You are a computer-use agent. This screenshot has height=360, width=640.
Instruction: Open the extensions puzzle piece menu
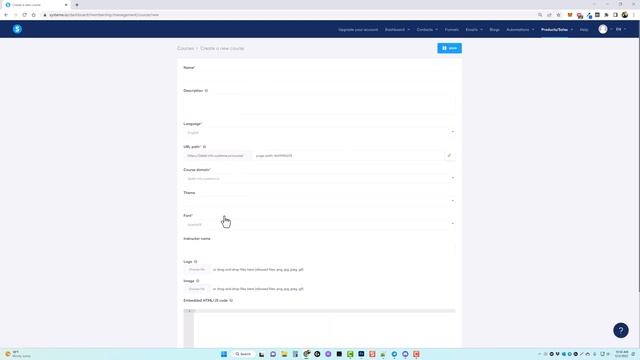pos(607,15)
